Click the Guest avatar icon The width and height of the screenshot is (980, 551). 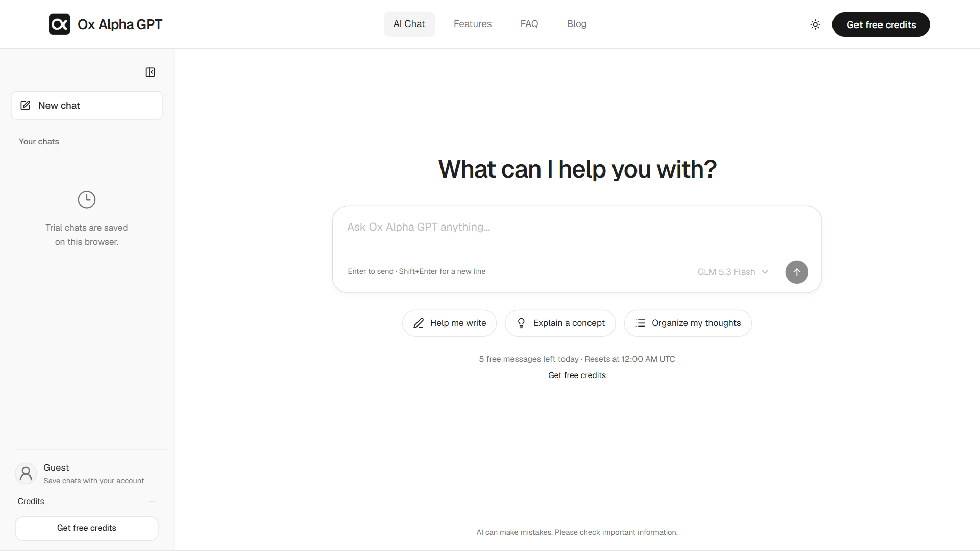(x=26, y=473)
